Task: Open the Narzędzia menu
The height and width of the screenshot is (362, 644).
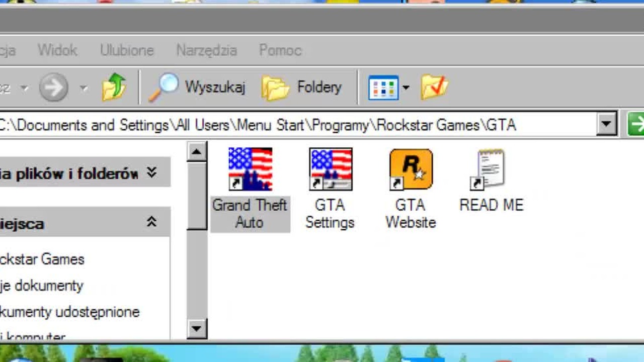Action: (206, 50)
